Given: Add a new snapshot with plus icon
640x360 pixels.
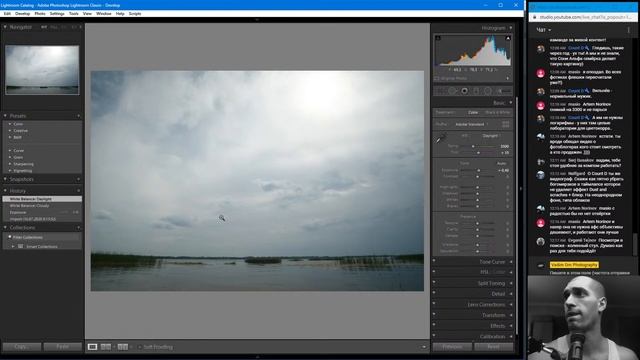Looking at the screenshot, I should tap(78, 179).
